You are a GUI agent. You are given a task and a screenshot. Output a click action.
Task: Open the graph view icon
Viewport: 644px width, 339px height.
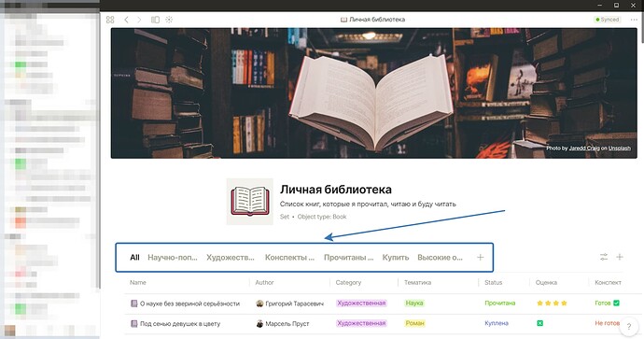pos(169,20)
